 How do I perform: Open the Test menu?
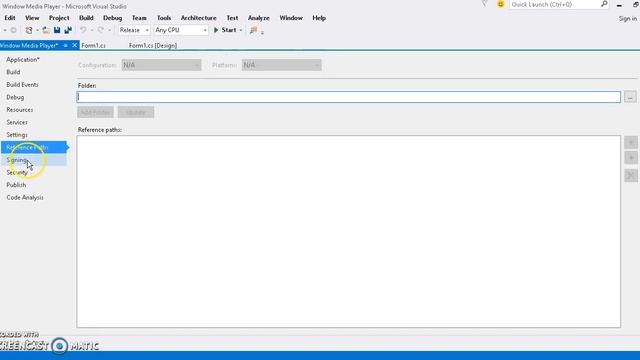click(232, 18)
